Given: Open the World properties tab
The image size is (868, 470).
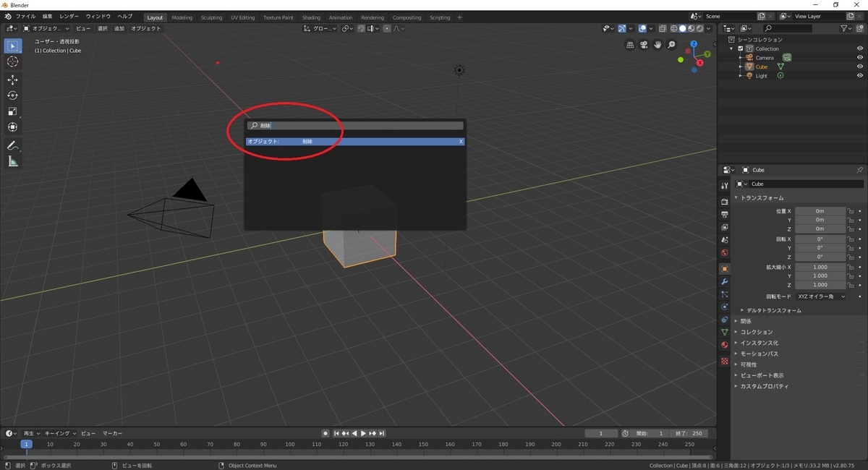Looking at the screenshot, I should coord(725,253).
